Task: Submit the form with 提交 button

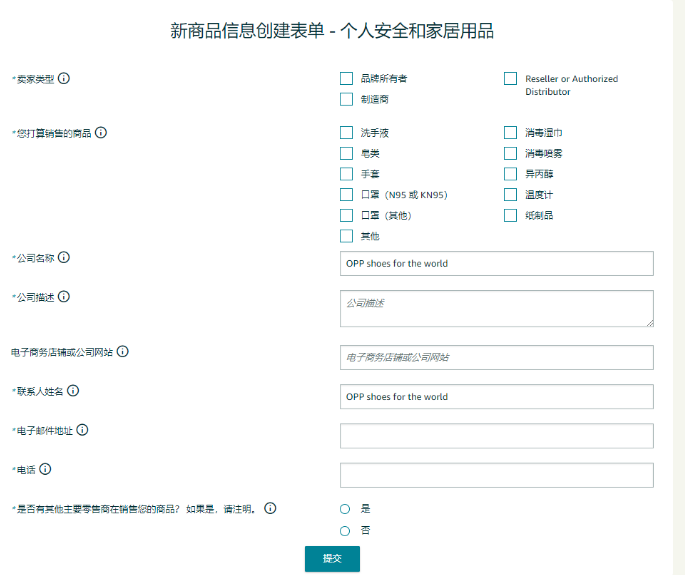Action: pyautogui.click(x=332, y=559)
